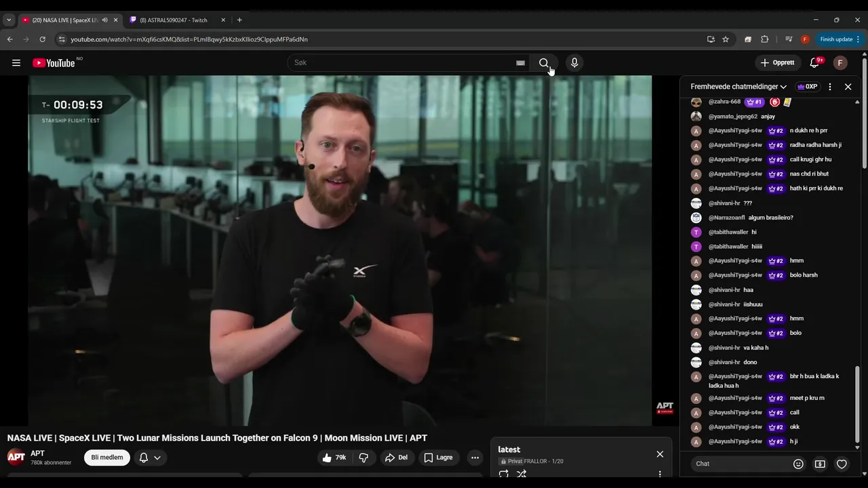Viewport: 868px width, 488px height.
Task: Close the NASA LIVE browser tab
Action: (115, 20)
